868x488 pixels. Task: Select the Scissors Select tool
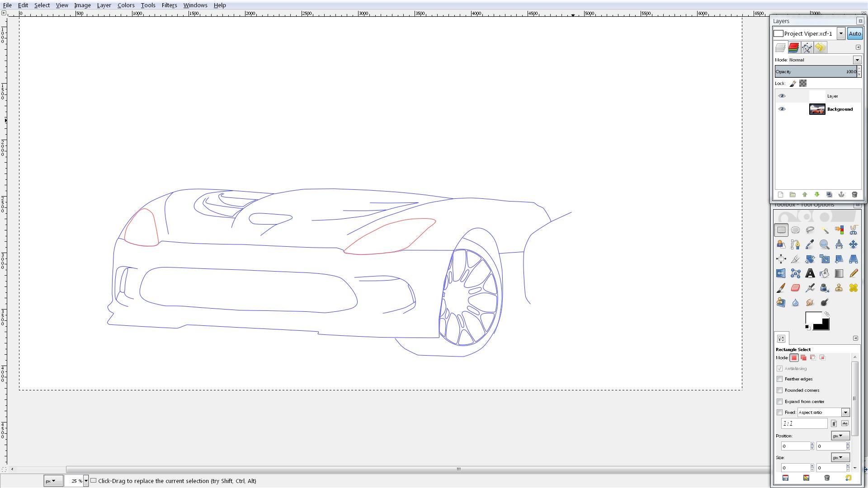coord(853,230)
